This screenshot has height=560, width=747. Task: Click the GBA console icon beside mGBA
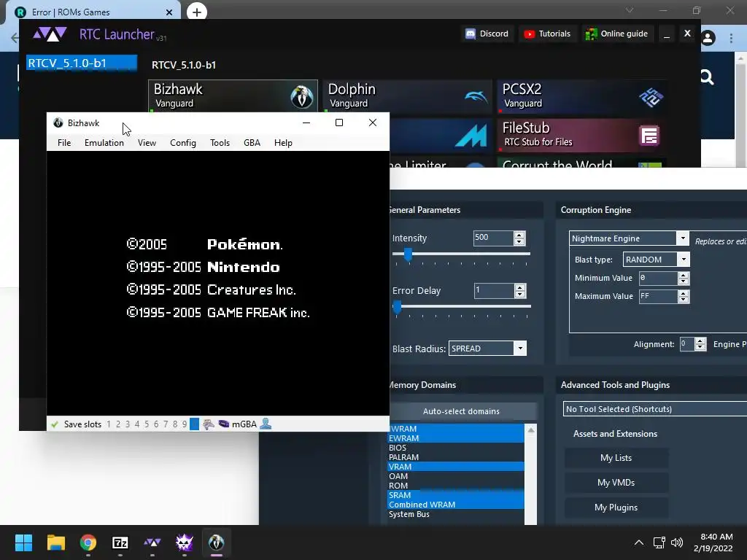click(223, 424)
